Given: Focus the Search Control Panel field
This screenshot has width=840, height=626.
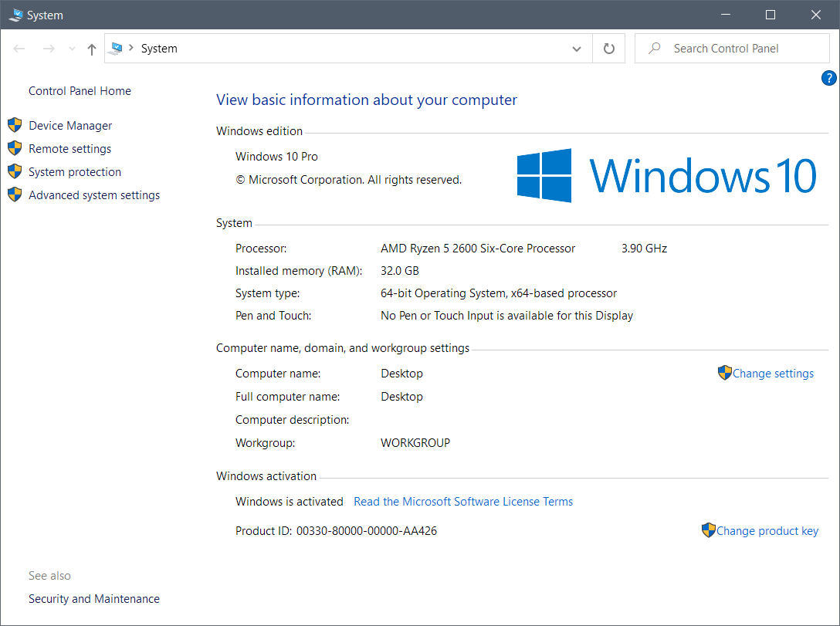Looking at the screenshot, I should pos(732,49).
